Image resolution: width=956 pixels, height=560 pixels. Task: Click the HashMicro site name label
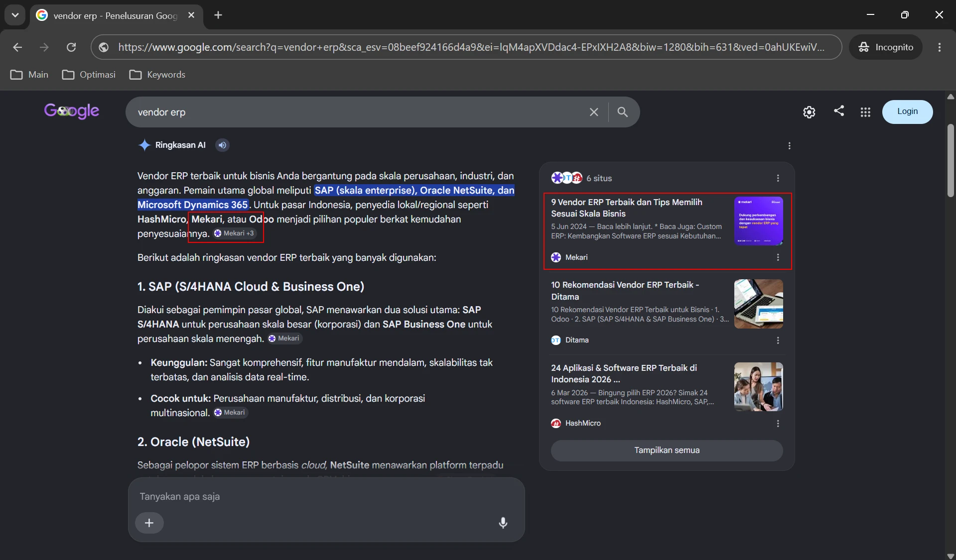583,424
